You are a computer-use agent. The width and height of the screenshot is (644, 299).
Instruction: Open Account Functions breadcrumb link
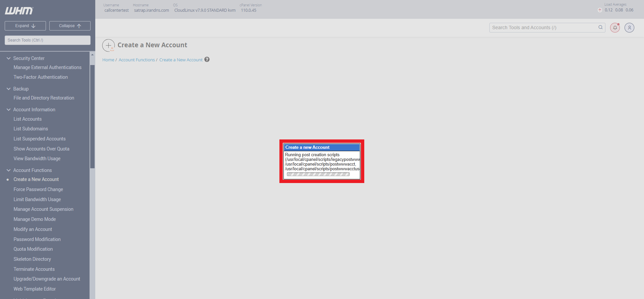coord(137,60)
